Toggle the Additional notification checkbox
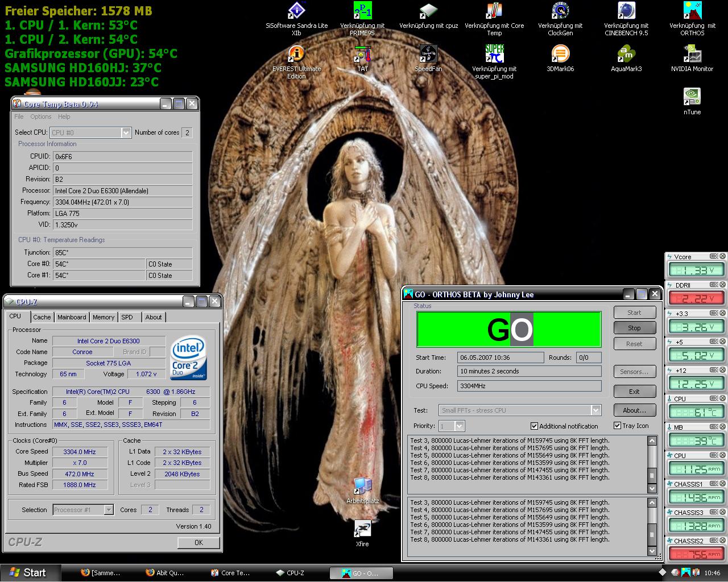The width and height of the screenshot is (728, 582). (x=534, y=426)
